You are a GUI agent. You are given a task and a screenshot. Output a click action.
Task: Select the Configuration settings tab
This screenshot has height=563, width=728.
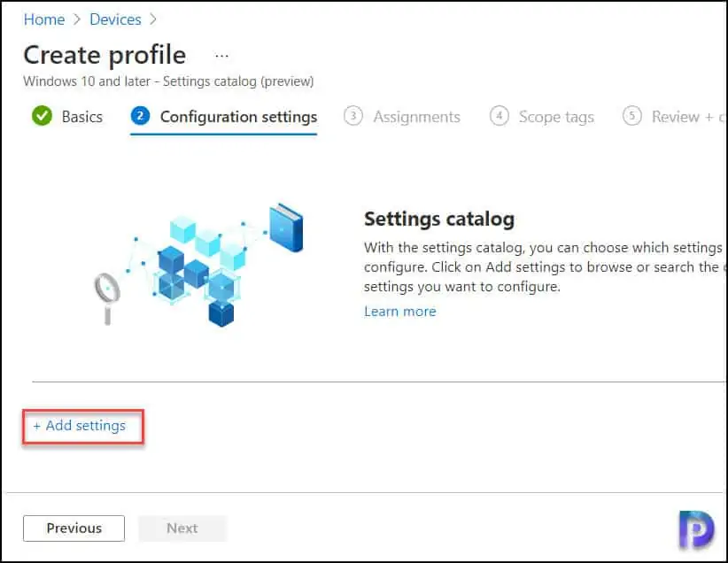[x=224, y=117]
